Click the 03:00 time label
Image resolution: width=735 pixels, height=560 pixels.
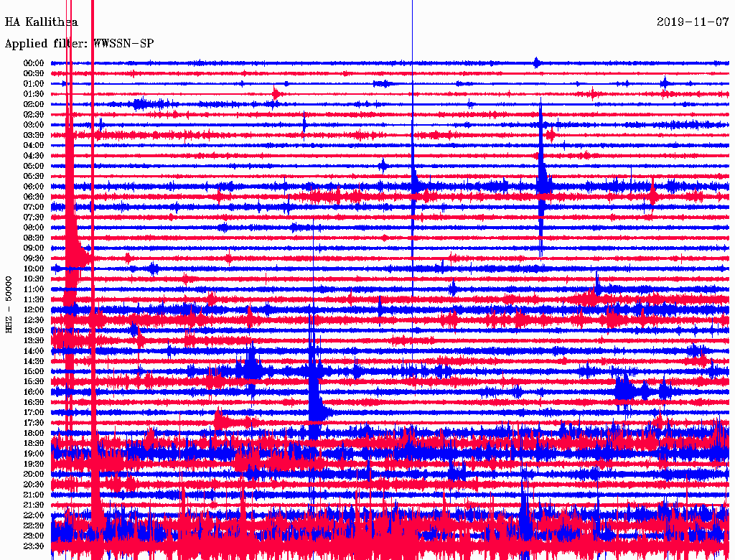[x=34, y=125]
